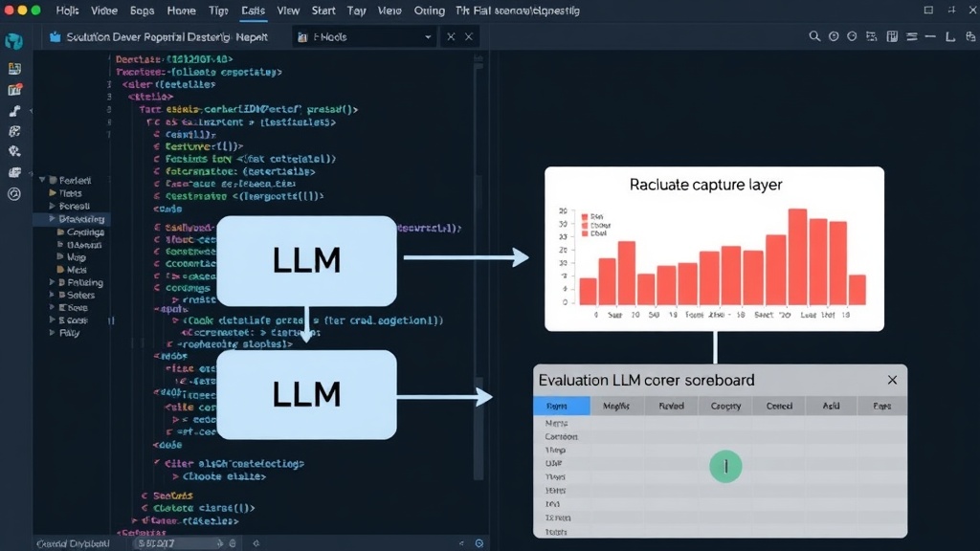Image resolution: width=980 pixels, height=551 pixels.
Task: Expand the Soters folder in tree
Action: 52,295
